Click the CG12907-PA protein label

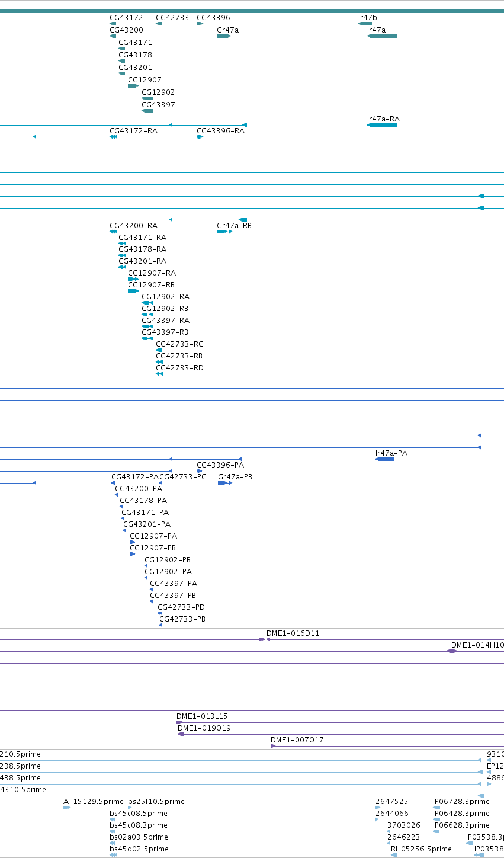153,536
